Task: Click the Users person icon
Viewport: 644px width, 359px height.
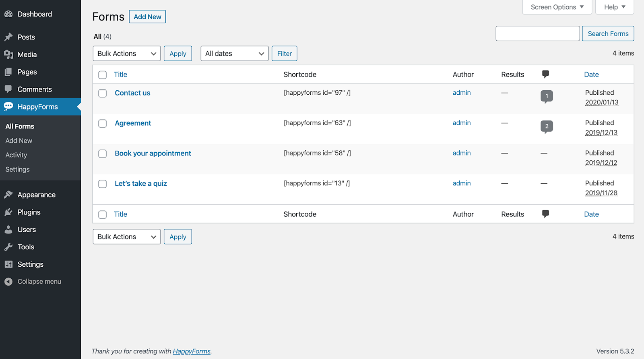Action: (x=8, y=229)
